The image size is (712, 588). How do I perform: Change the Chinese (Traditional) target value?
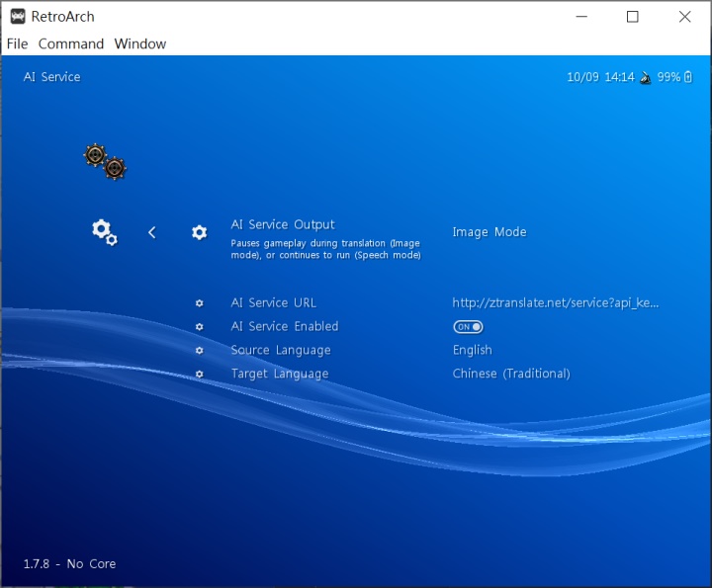511,374
